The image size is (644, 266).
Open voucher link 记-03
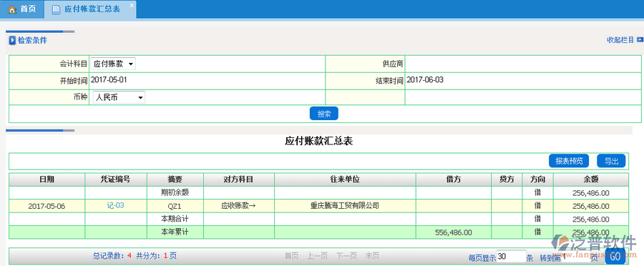click(x=115, y=206)
